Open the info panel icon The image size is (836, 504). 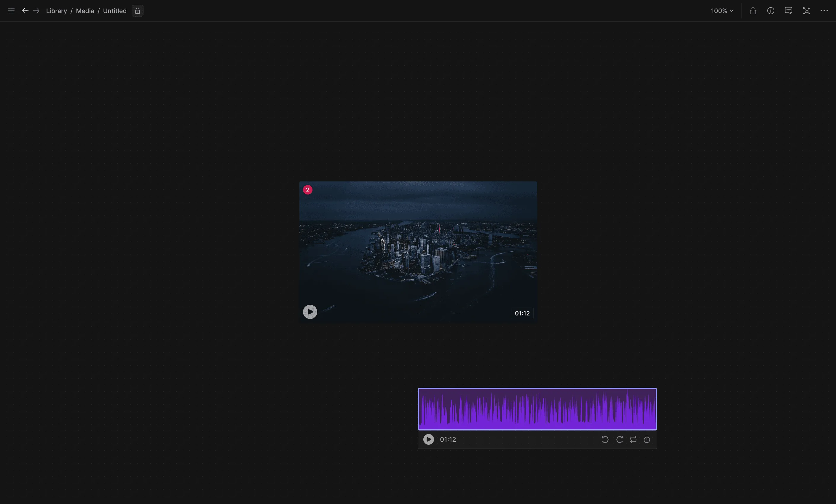coord(770,11)
